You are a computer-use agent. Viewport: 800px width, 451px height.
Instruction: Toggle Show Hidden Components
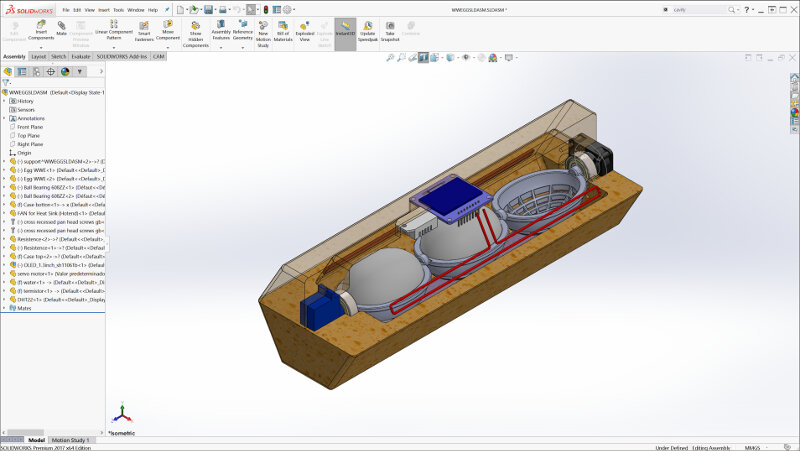pyautogui.click(x=195, y=34)
